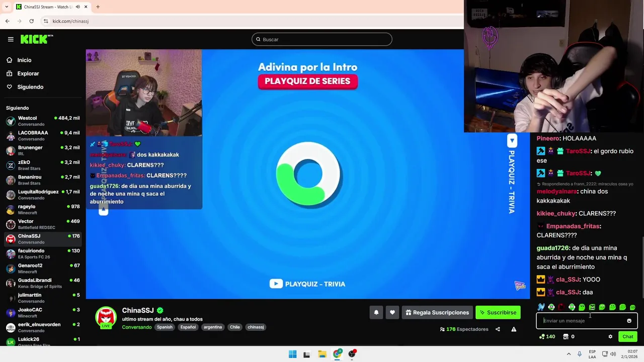This screenshot has width=644, height=362.
Task: Insert the blue W emote from quick bar
Action: click(x=541, y=307)
